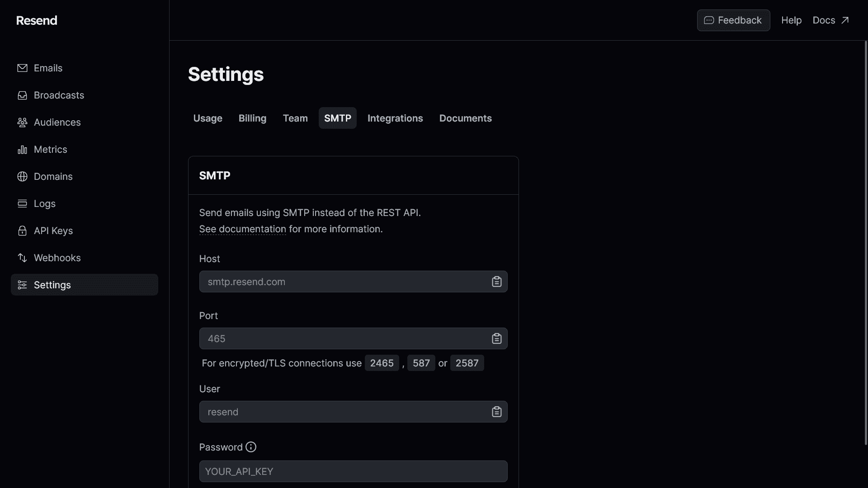Follow the See documentation link
The width and height of the screenshot is (868, 488).
tap(242, 229)
